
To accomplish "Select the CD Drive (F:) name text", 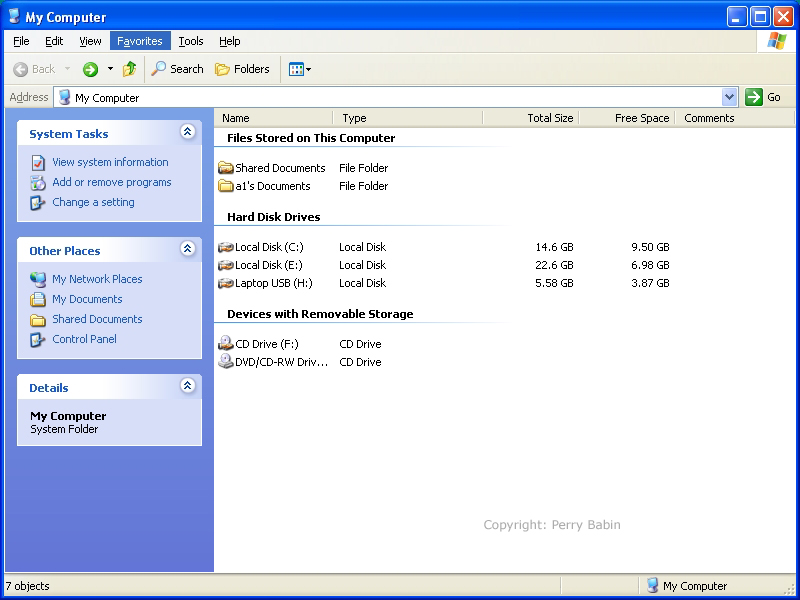I will [267, 344].
